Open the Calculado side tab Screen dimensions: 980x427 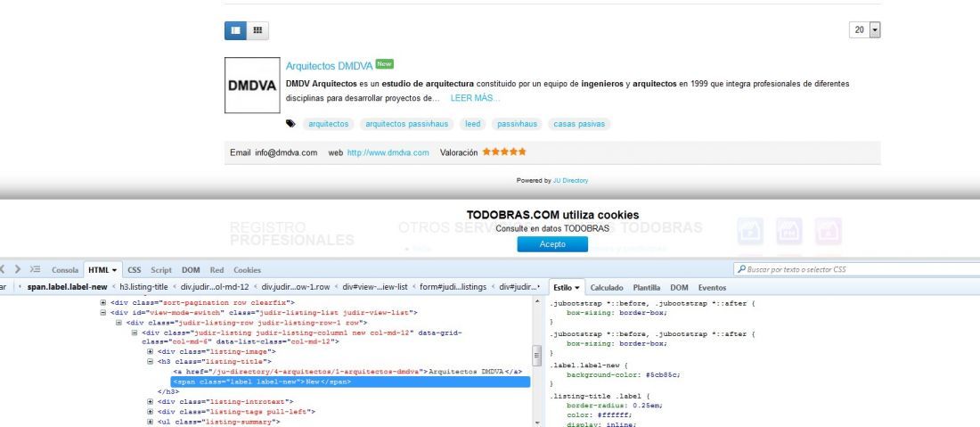607,288
